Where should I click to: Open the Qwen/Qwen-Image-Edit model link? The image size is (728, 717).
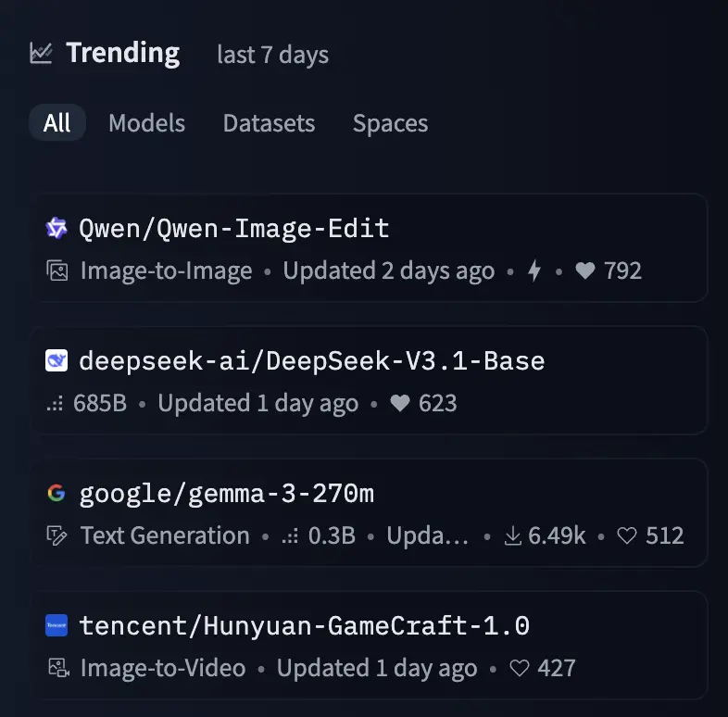tap(233, 228)
